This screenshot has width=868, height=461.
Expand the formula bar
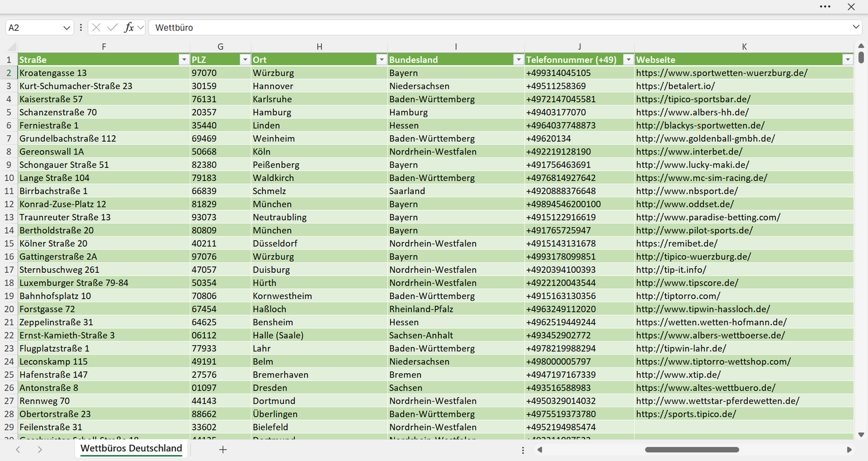coord(856,27)
